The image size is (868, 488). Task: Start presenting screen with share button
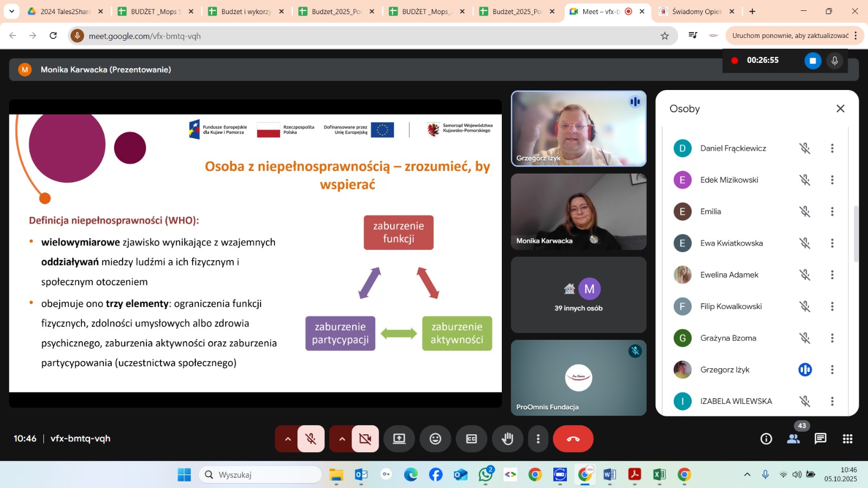(x=399, y=439)
